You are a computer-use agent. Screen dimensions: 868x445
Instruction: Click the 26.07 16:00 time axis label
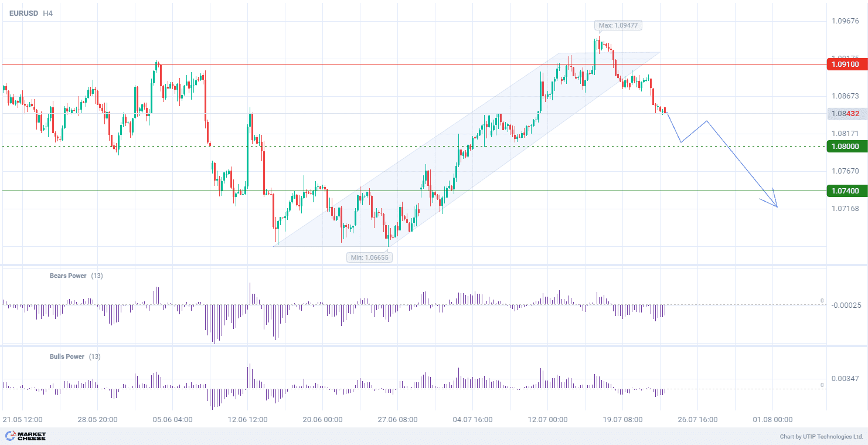pos(697,420)
